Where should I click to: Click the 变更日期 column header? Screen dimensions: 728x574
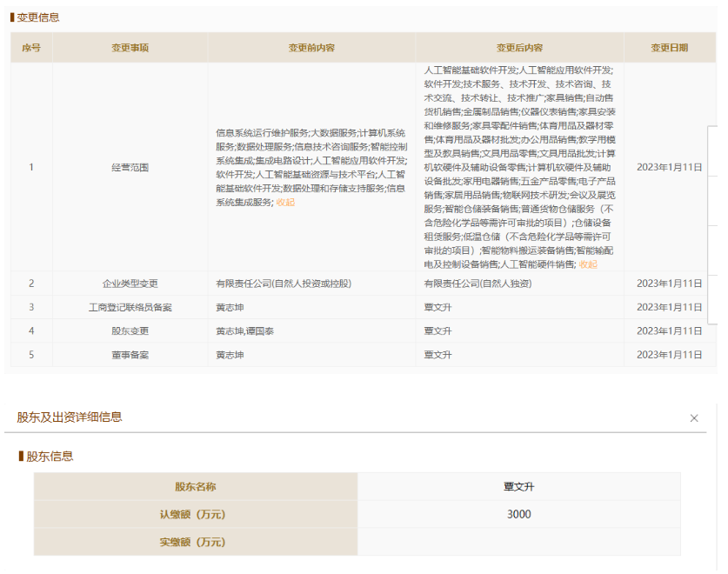point(669,48)
